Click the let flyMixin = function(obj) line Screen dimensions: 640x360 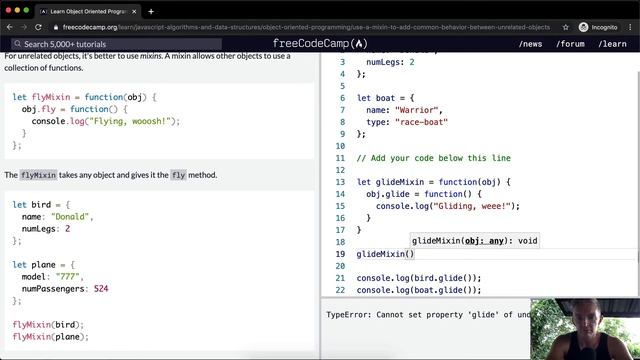coord(84,97)
